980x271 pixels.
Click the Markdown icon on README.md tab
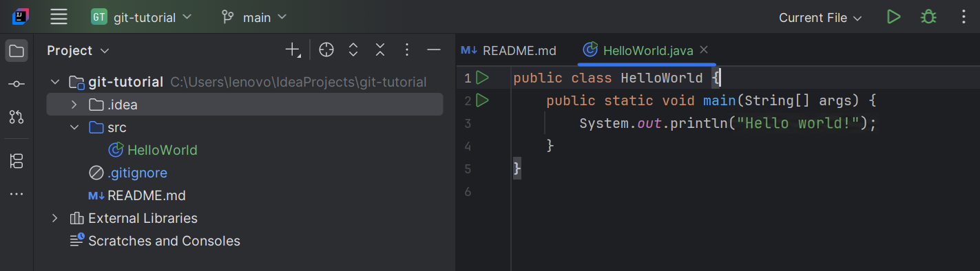point(470,50)
